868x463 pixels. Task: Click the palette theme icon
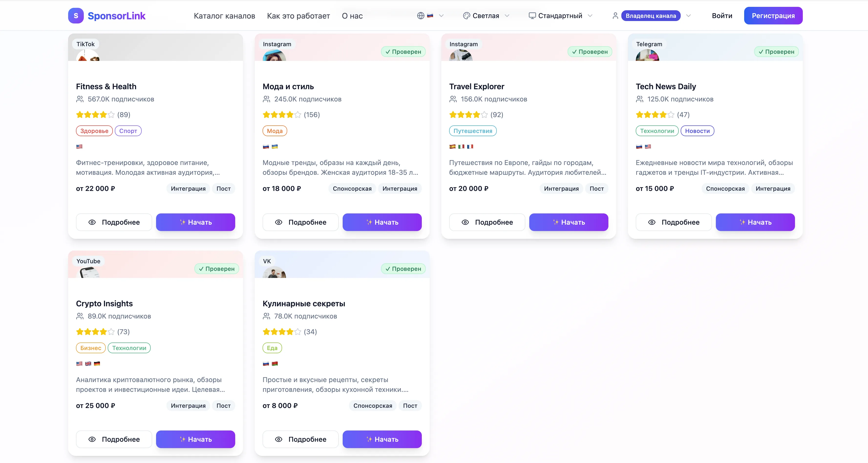click(466, 15)
